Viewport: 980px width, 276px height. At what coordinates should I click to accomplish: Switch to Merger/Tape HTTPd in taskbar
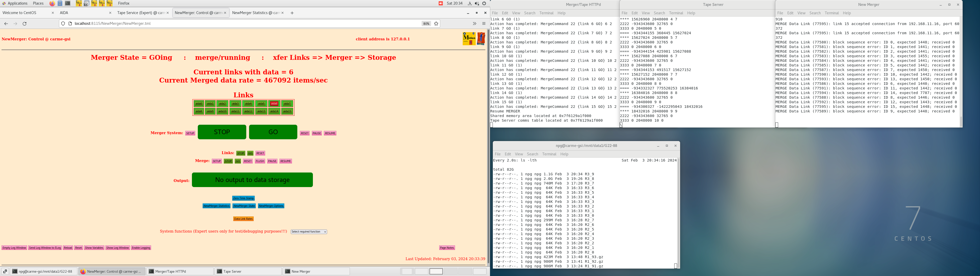click(x=180, y=271)
